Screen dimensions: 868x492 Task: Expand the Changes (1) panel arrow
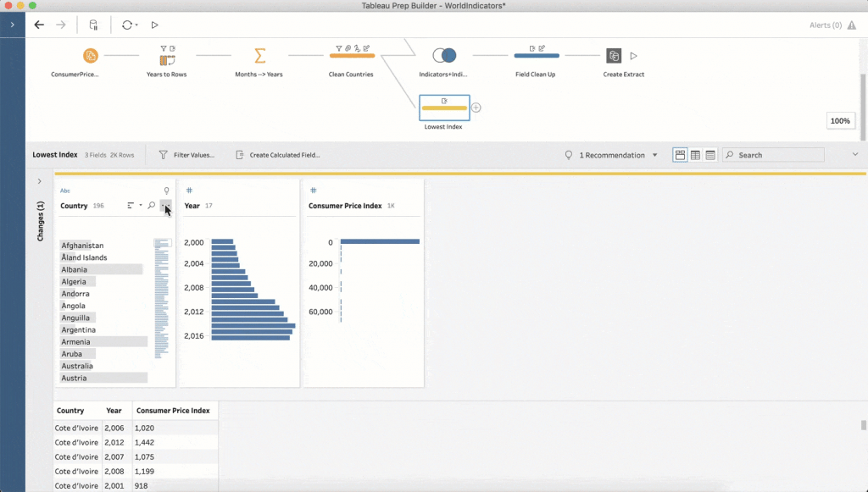(x=39, y=181)
